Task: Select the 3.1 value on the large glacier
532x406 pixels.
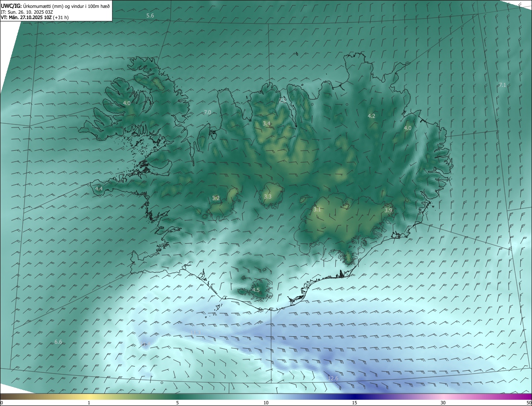Action: (317, 210)
